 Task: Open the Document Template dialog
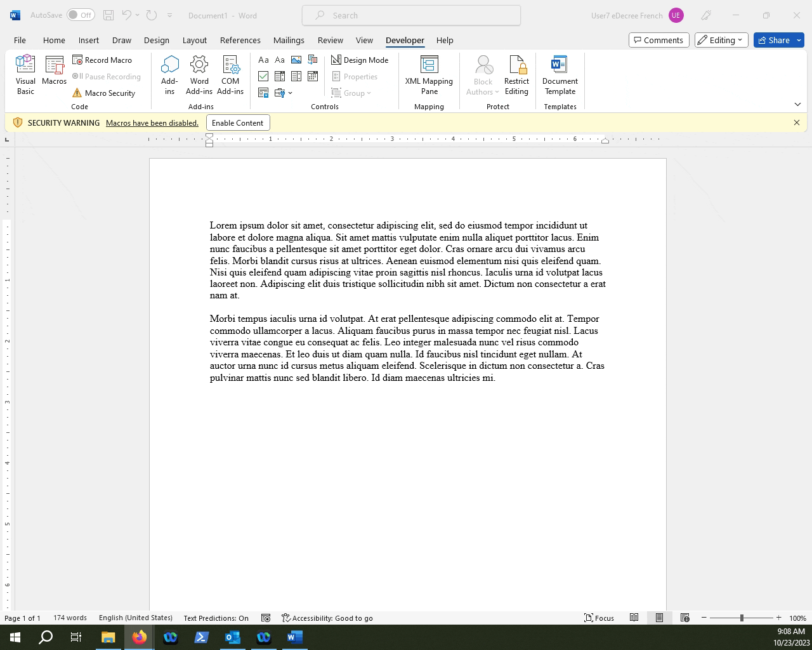click(x=560, y=75)
